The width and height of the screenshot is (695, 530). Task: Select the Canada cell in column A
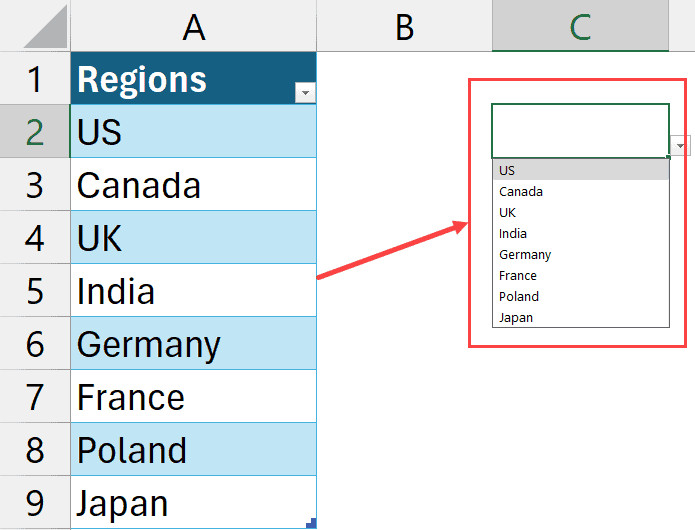point(193,185)
